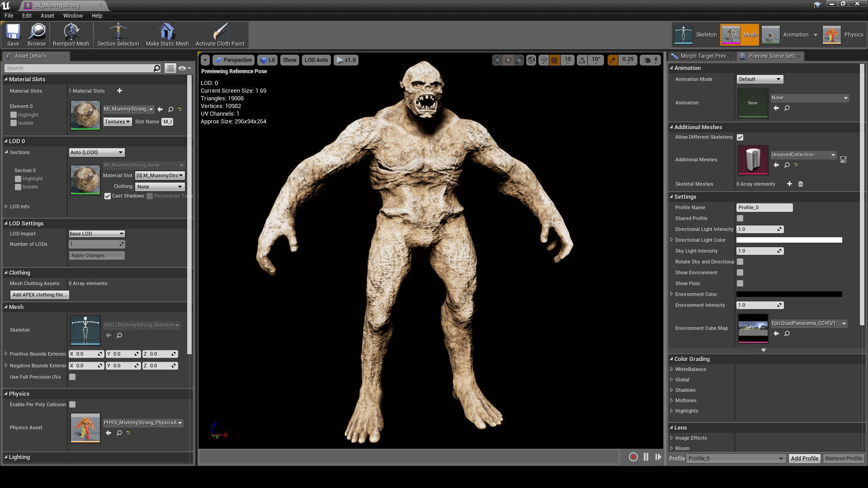Browse to Physics Asset in Content Browser
The height and width of the screenshot is (488, 868).
[x=119, y=433]
